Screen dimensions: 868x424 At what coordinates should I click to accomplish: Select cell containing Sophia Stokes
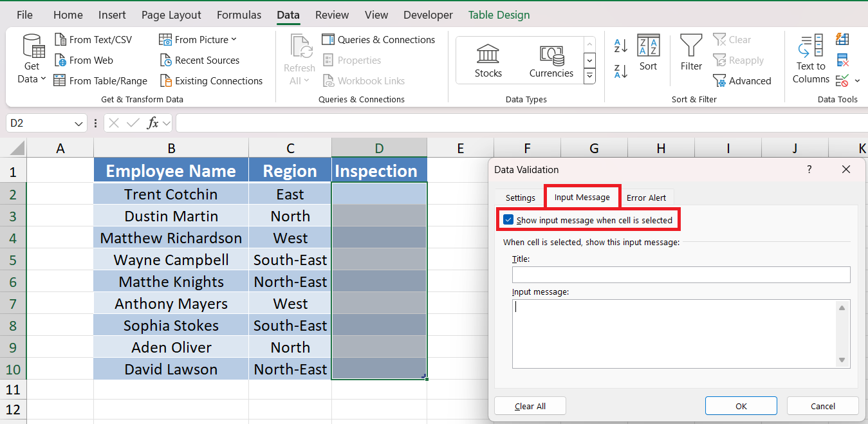(x=171, y=326)
